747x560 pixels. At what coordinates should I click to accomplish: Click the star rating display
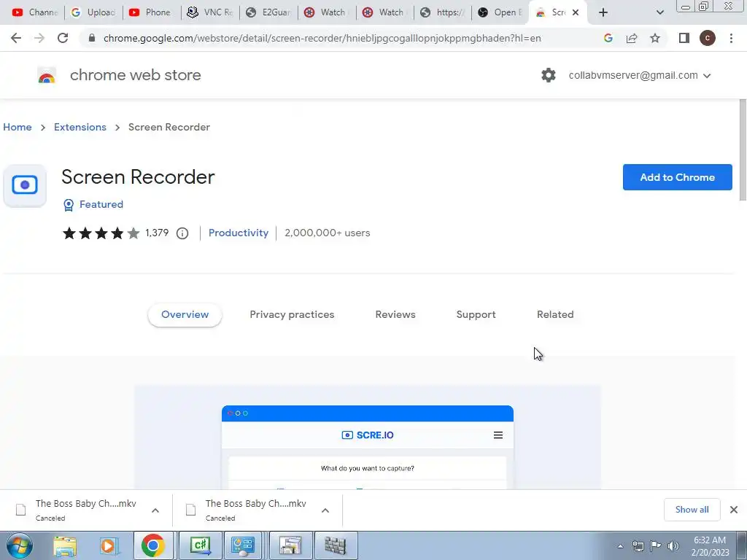tap(101, 233)
